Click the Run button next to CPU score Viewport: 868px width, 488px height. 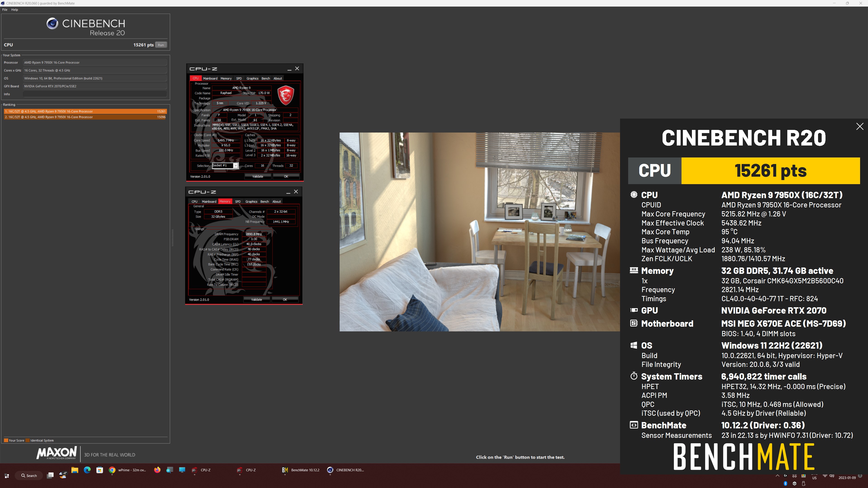click(x=161, y=45)
